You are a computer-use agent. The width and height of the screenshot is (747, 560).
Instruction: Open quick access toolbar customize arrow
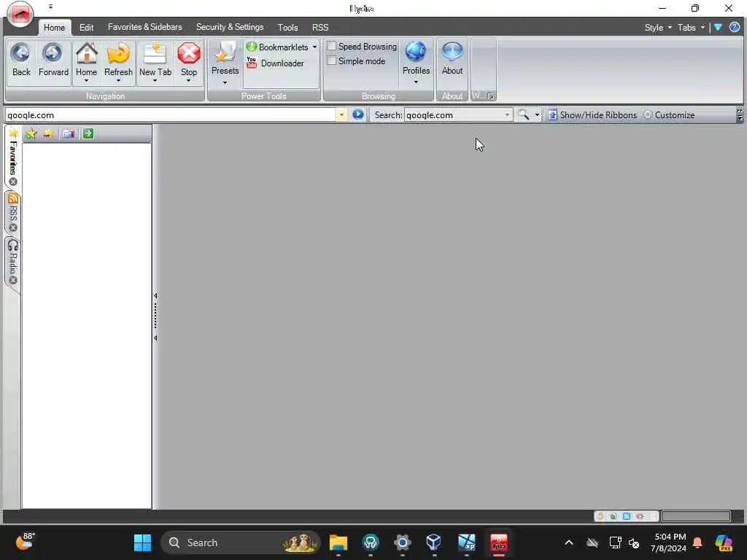pos(50,7)
